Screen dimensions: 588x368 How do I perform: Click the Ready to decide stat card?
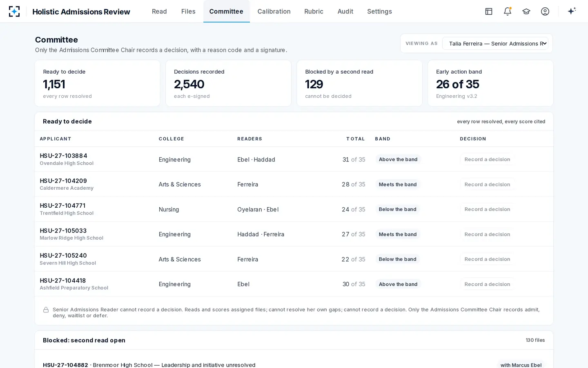(97, 83)
